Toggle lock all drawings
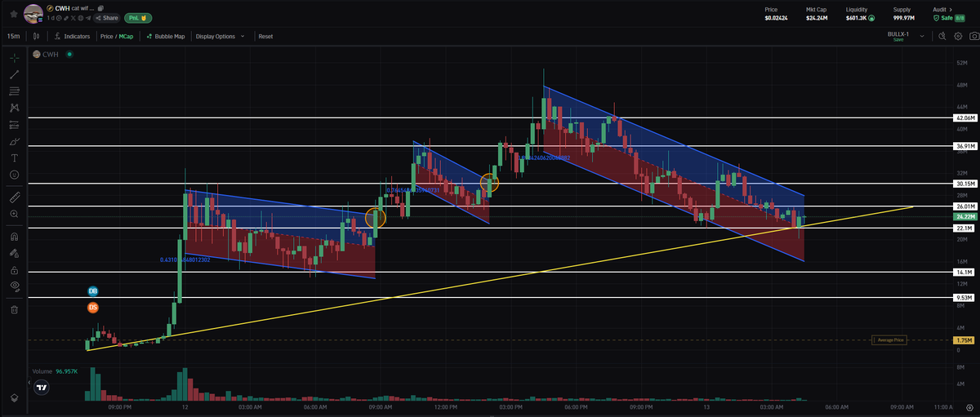This screenshot has width=980, height=417. pyautogui.click(x=14, y=269)
